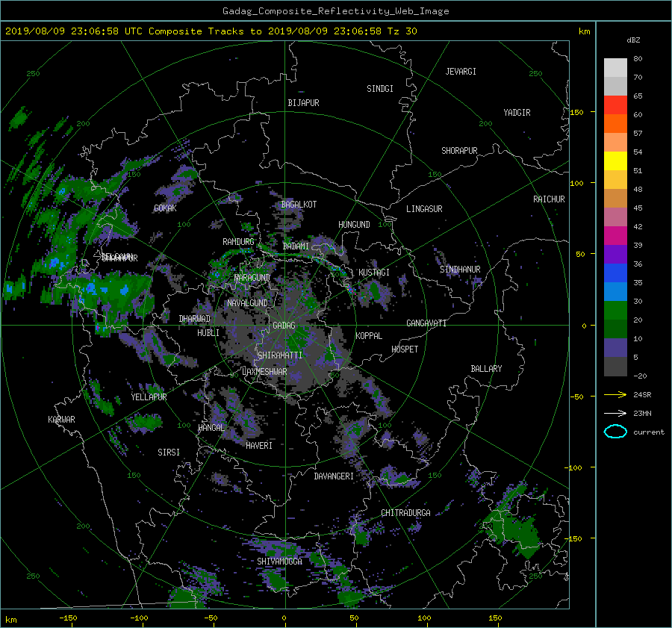Click the HUBLI city label
672x628 pixels.
(x=208, y=333)
